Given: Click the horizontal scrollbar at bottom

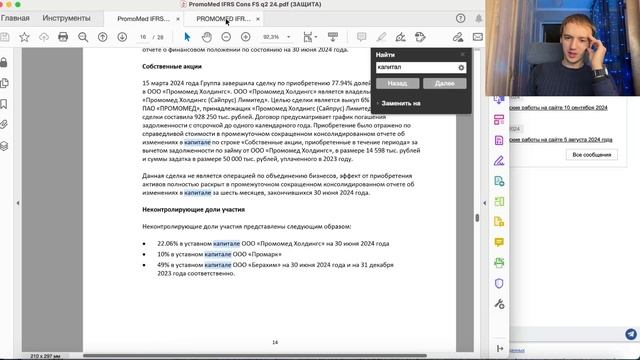Looking at the screenshot, I should point(255,356).
